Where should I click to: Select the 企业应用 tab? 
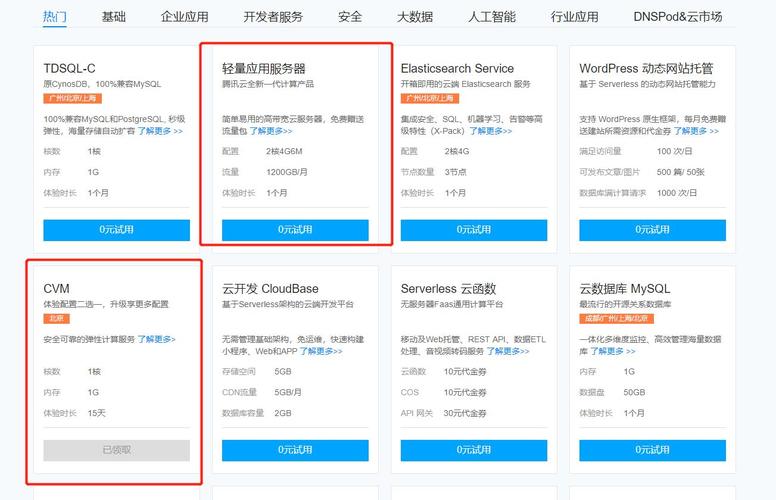point(185,17)
